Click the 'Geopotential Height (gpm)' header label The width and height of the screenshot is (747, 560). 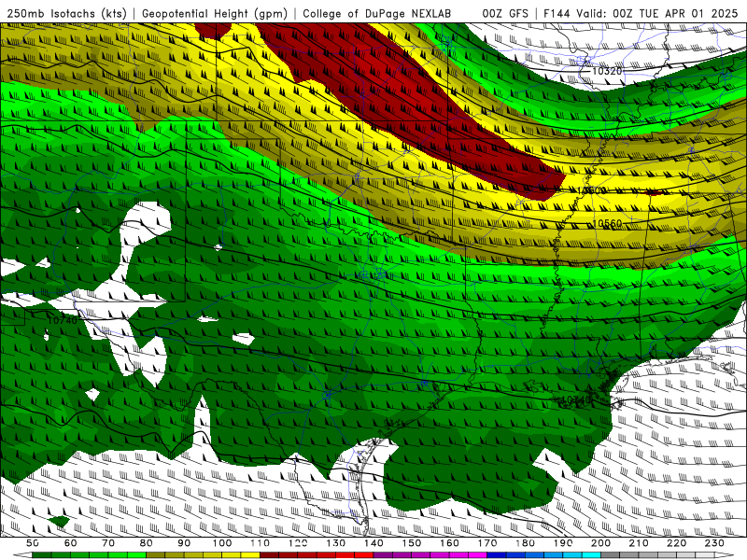(x=215, y=14)
